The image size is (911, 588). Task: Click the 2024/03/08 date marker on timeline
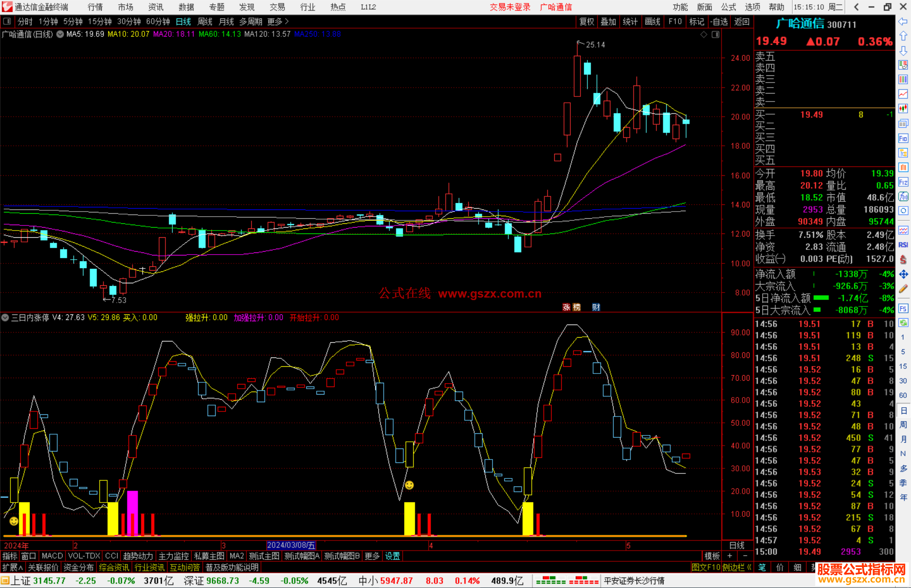pos(291,545)
